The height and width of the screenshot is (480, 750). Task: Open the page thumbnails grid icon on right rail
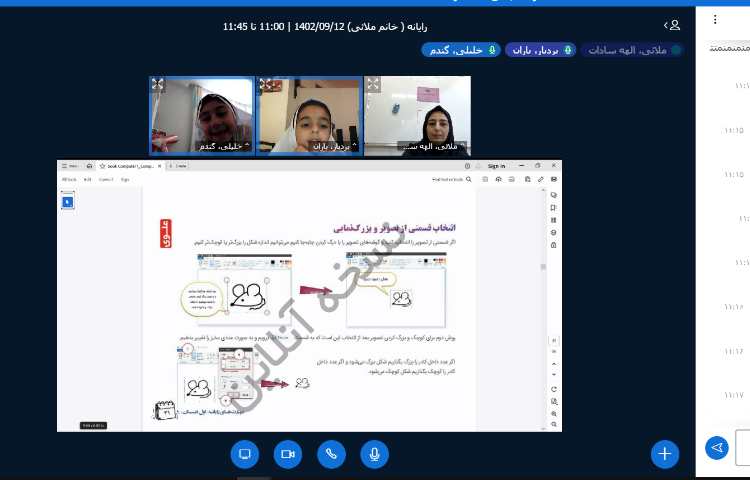pos(554,220)
